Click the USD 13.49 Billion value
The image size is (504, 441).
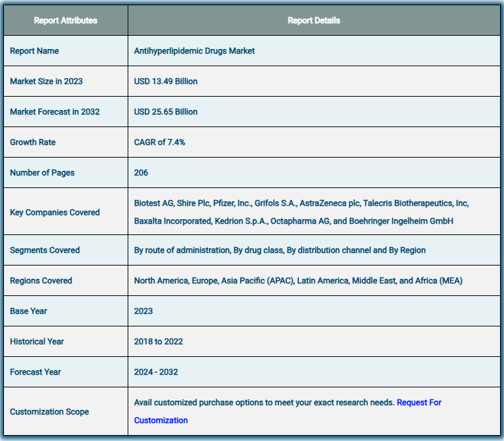point(165,81)
